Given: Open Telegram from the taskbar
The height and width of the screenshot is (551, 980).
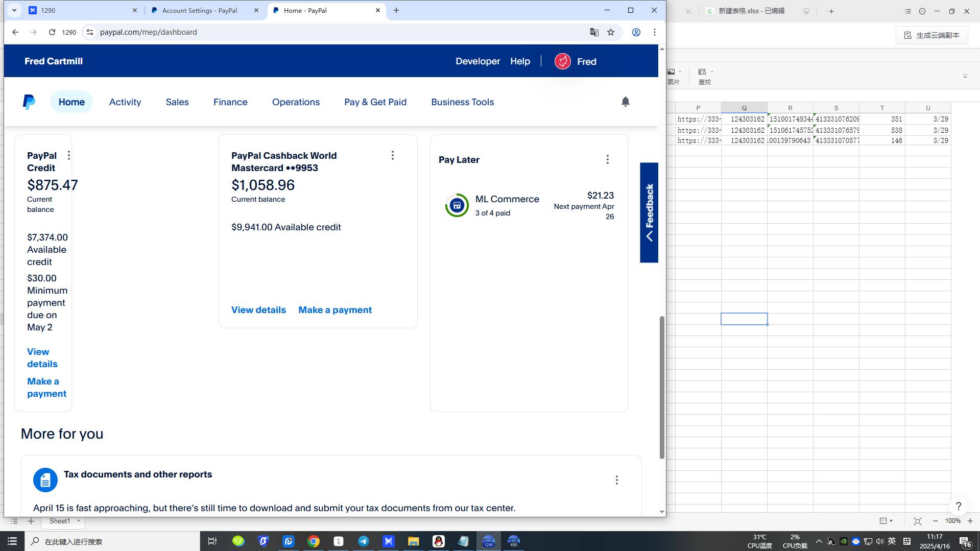Looking at the screenshot, I should pyautogui.click(x=364, y=541).
